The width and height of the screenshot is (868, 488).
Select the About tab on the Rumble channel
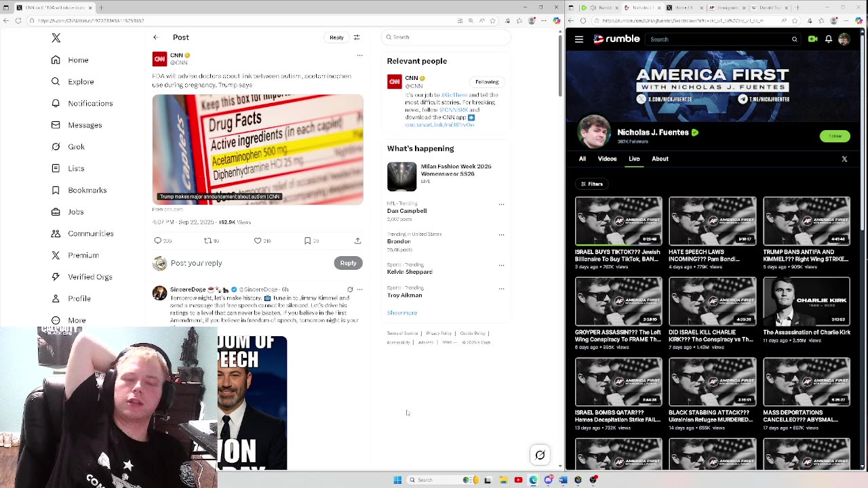pos(660,159)
